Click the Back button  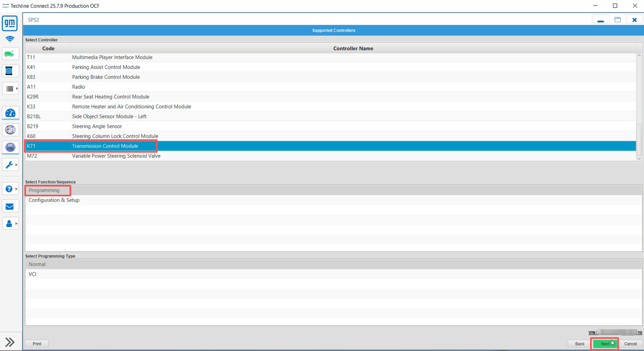(580, 344)
